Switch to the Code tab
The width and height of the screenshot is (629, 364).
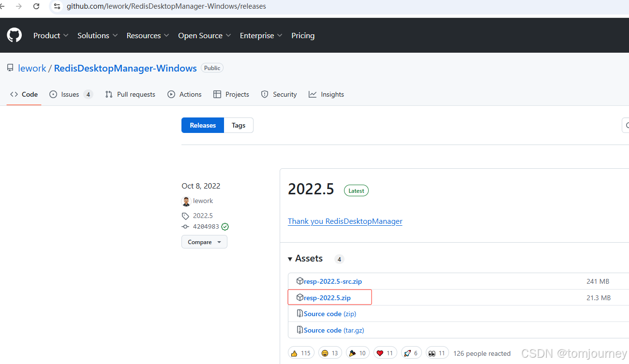pyautogui.click(x=24, y=94)
